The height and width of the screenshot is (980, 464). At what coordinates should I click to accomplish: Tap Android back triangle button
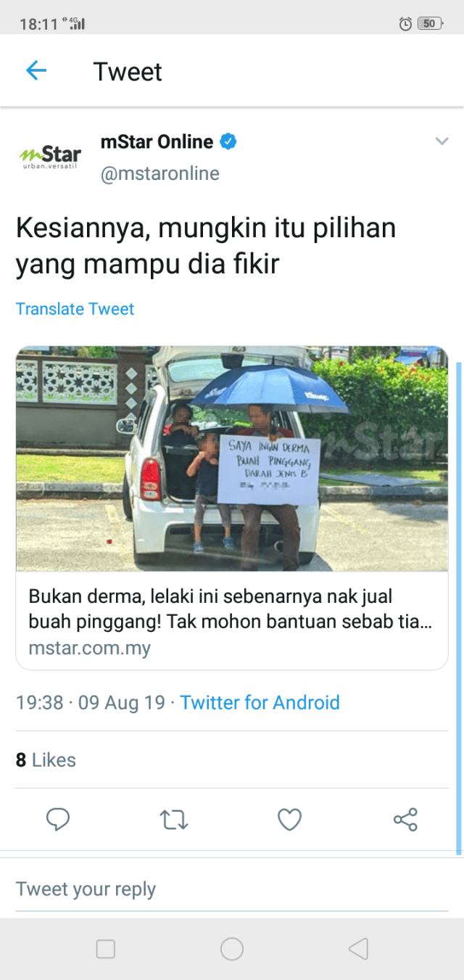click(358, 949)
